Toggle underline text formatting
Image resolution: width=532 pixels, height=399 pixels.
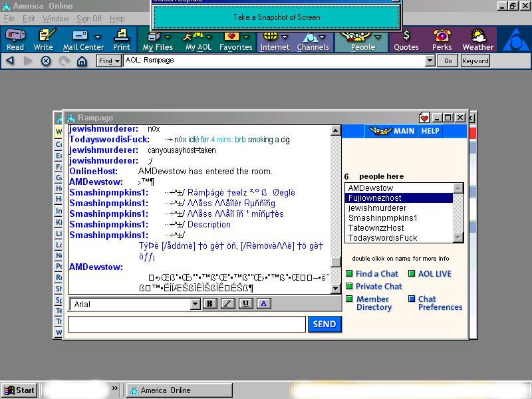coord(245,304)
